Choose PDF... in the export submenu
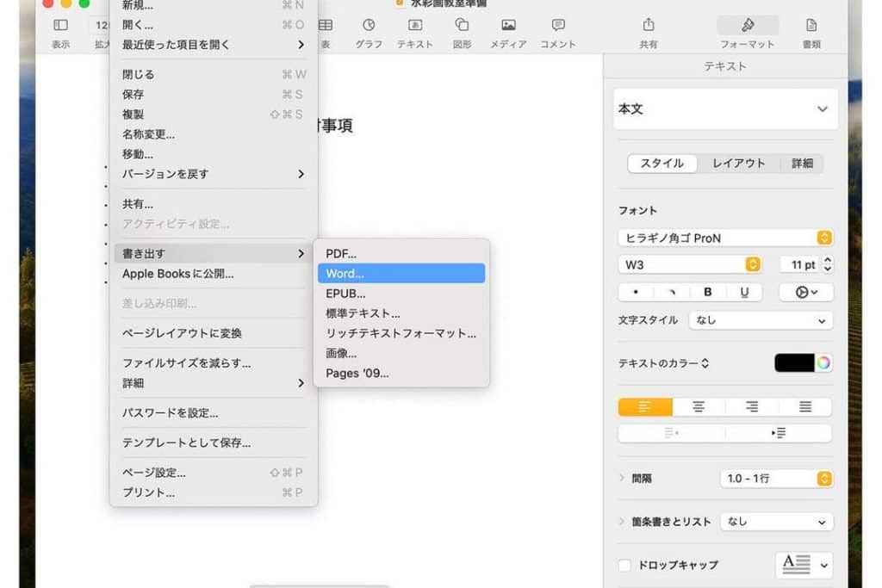 tap(401, 254)
